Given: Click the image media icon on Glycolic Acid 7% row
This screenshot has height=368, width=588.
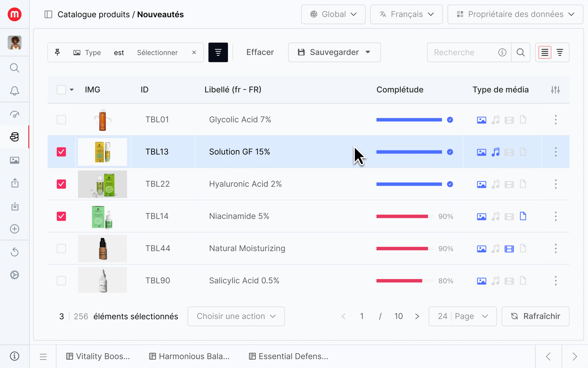Looking at the screenshot, I should point(482,119).
